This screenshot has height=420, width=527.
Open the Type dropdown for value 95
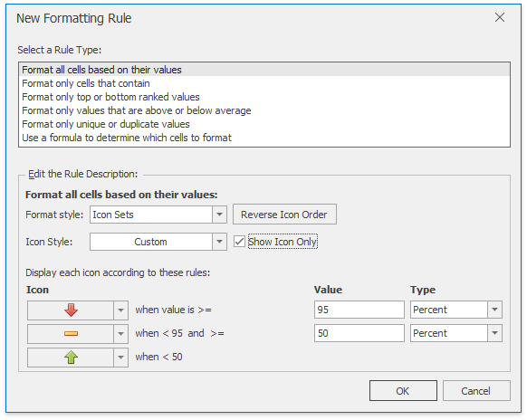pos(494,310)
